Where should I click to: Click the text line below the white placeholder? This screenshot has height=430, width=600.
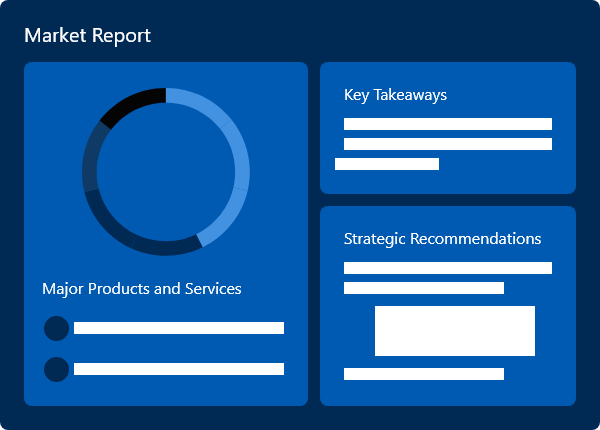point(424,374)
